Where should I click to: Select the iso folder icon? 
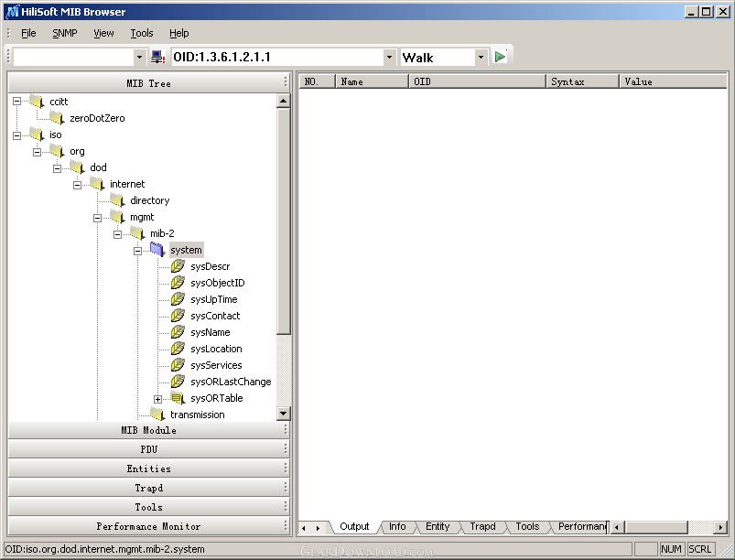point(37,135)
